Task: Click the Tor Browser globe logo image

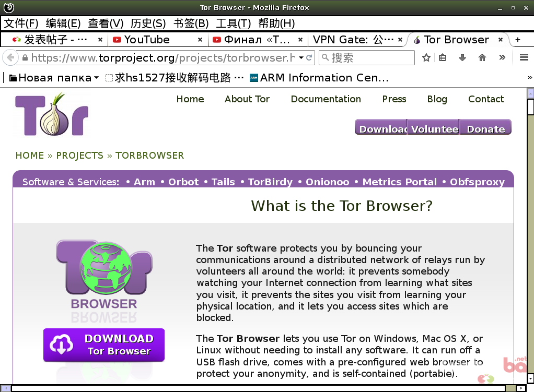Action: pyautogui.click(x=104, y=268)
